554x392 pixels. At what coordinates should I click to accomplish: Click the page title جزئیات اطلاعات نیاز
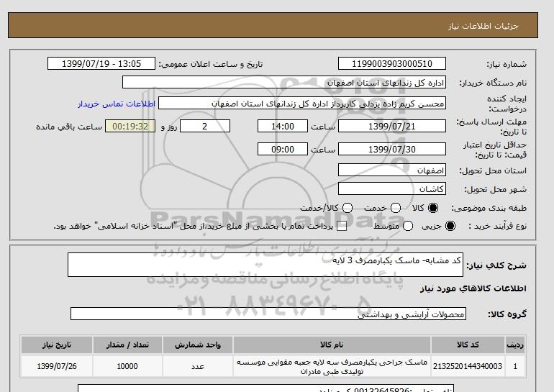483,26
